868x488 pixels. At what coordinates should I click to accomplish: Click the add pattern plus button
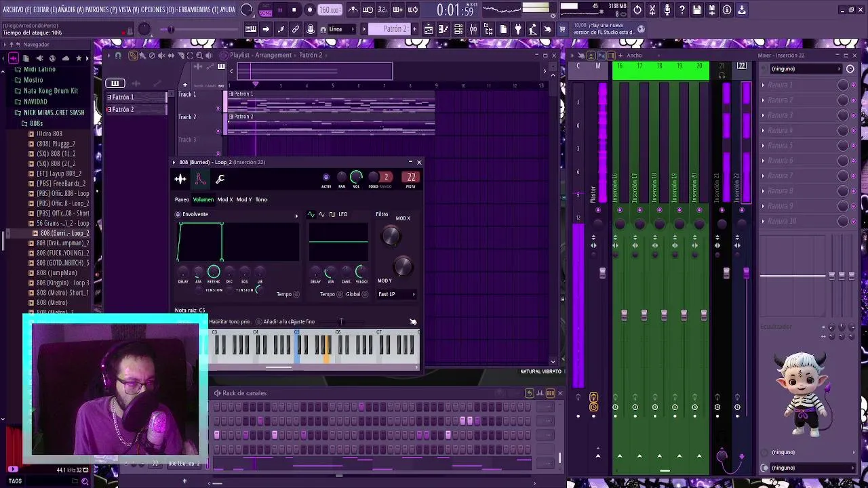point(414,29)
